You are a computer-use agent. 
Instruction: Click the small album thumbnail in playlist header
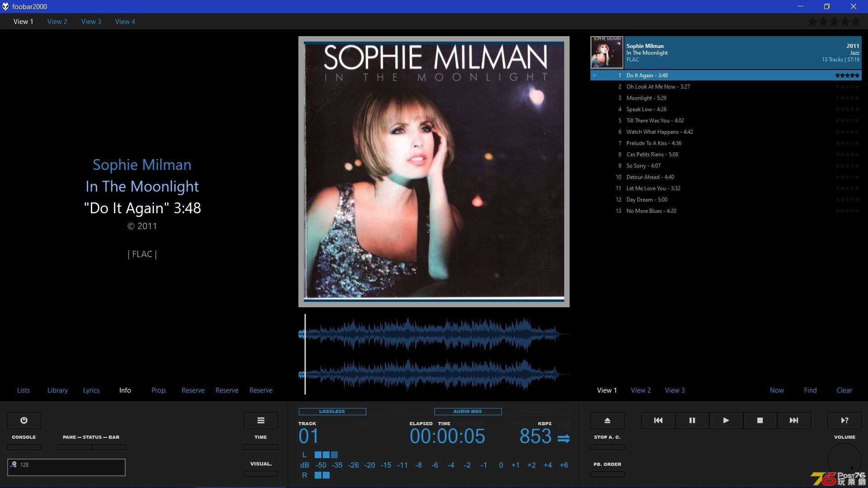pyautogui.click(x=607, y=52)
